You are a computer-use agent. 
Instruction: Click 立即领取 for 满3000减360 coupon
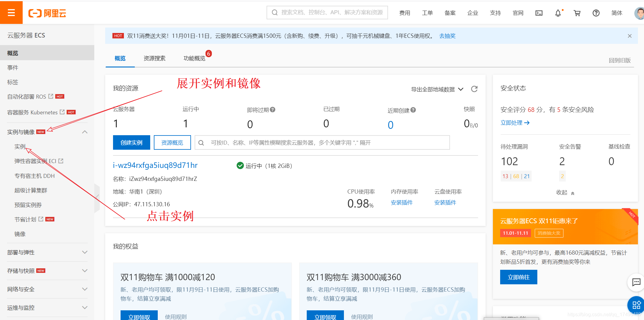325,315
